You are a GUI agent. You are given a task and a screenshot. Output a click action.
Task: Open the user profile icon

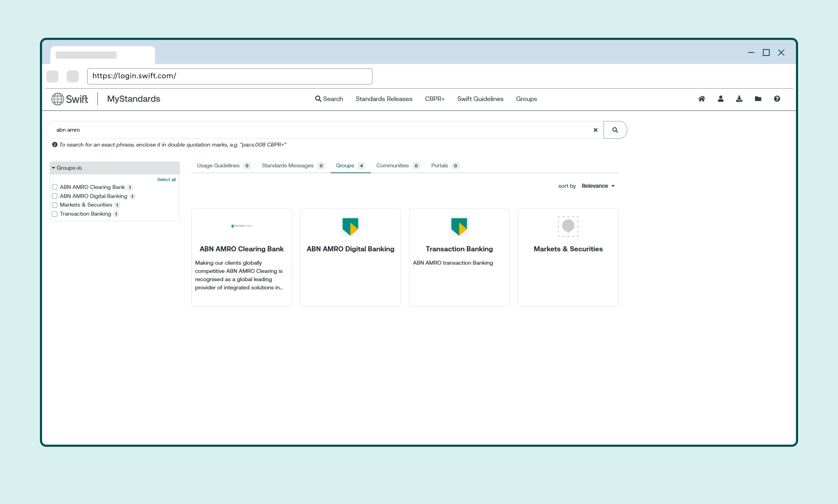720,99
